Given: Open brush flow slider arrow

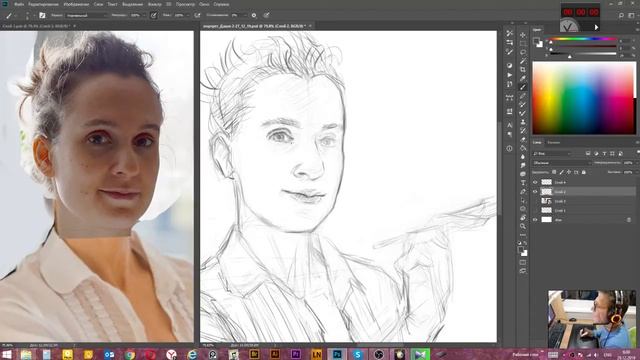Looking at the screenshot, I should click(187, 15).
